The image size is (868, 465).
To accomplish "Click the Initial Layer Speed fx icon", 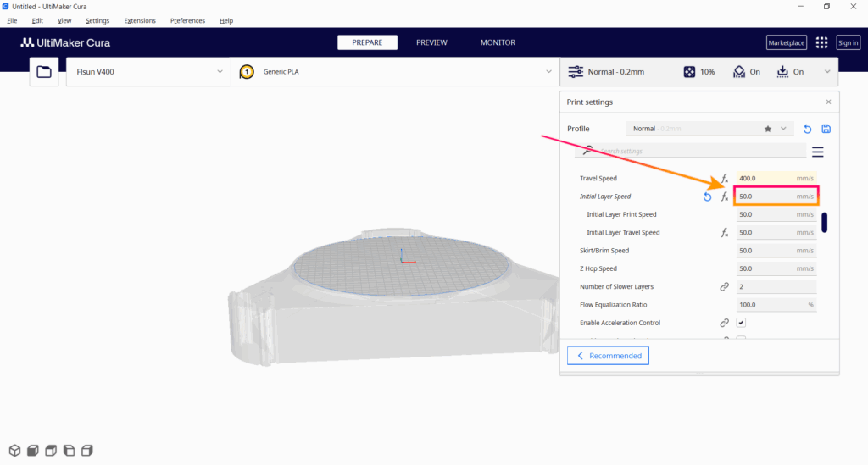I will click(724, 197).
